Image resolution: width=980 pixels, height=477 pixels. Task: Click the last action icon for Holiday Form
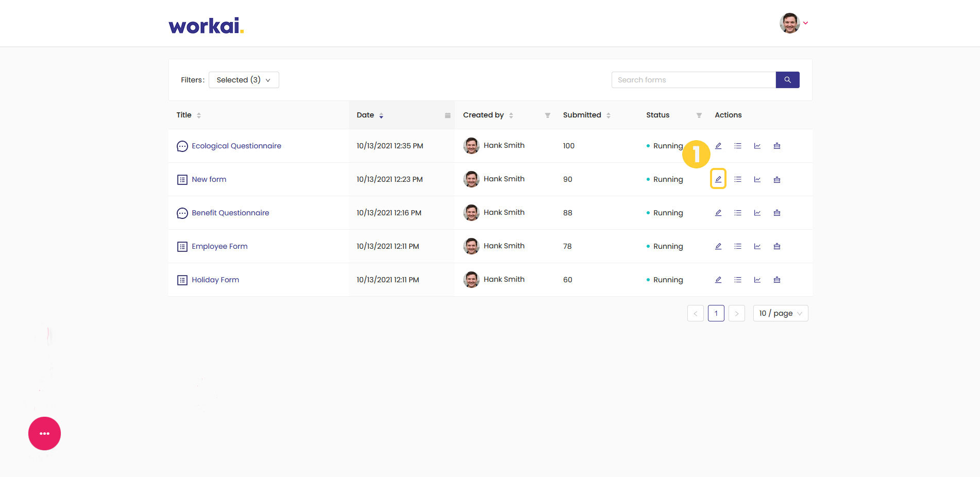[777, 280]
